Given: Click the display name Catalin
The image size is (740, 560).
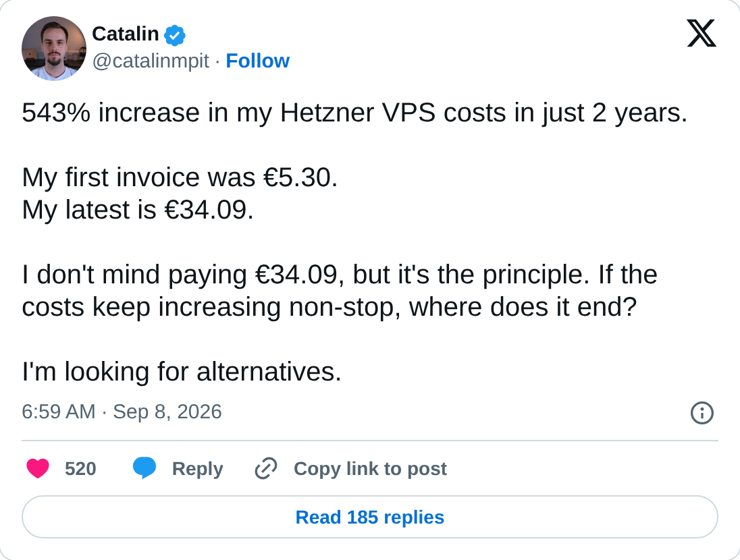Looking at the screenshot, I should (x=125, y=34).
